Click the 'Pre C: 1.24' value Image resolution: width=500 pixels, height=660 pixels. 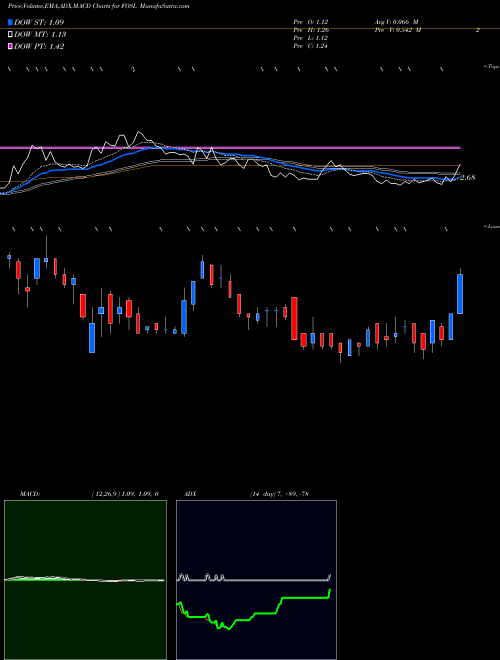coord(311,46)
